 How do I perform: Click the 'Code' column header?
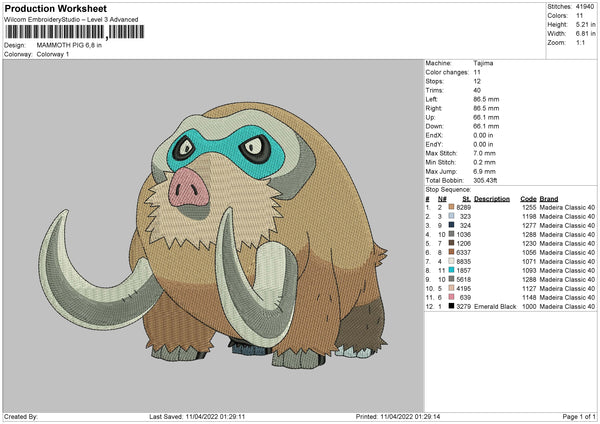(528, 199)
